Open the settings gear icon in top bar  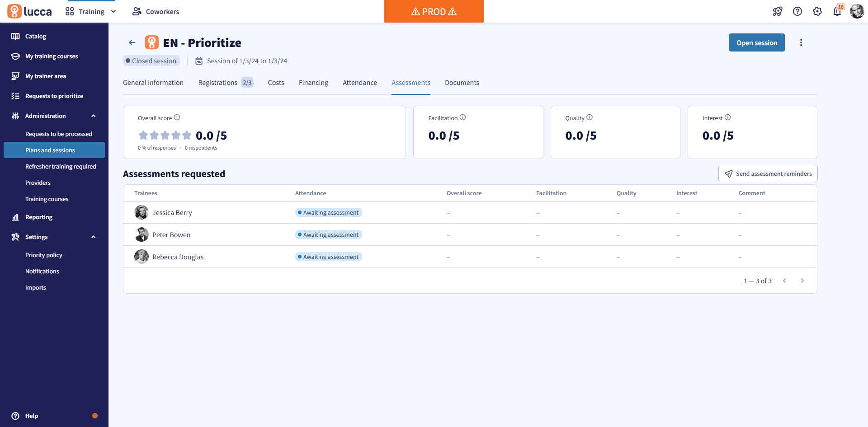[817, 11]
